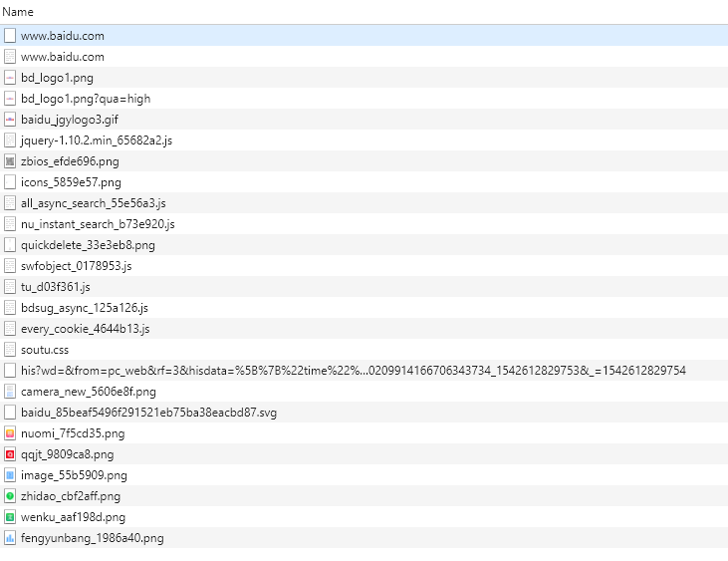
Task: Click the icon next to quickdelete_33e3eb8.png
Action: point(10,245)
